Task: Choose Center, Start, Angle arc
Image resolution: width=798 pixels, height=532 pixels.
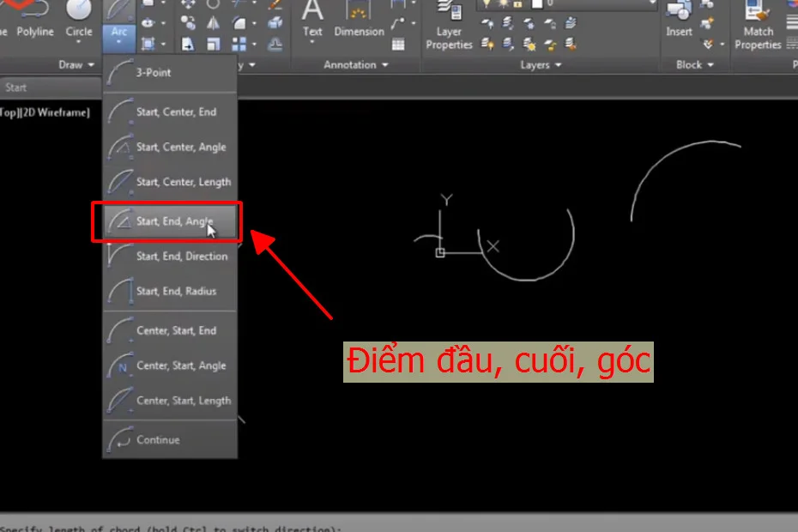Action: pyautogui.click(x=170, y=366)
